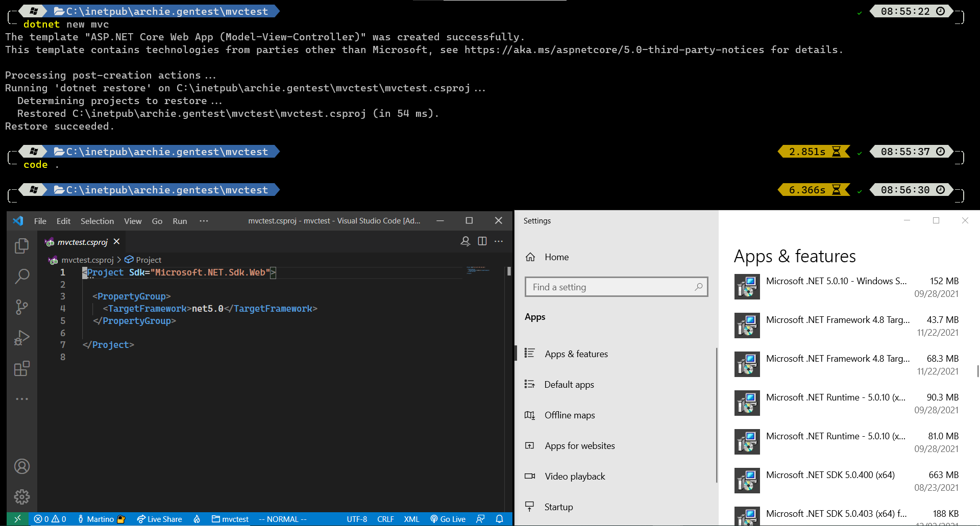This screenshot has width=980, height=526.
Task: Start Live Share session
Action: point(159,519)
